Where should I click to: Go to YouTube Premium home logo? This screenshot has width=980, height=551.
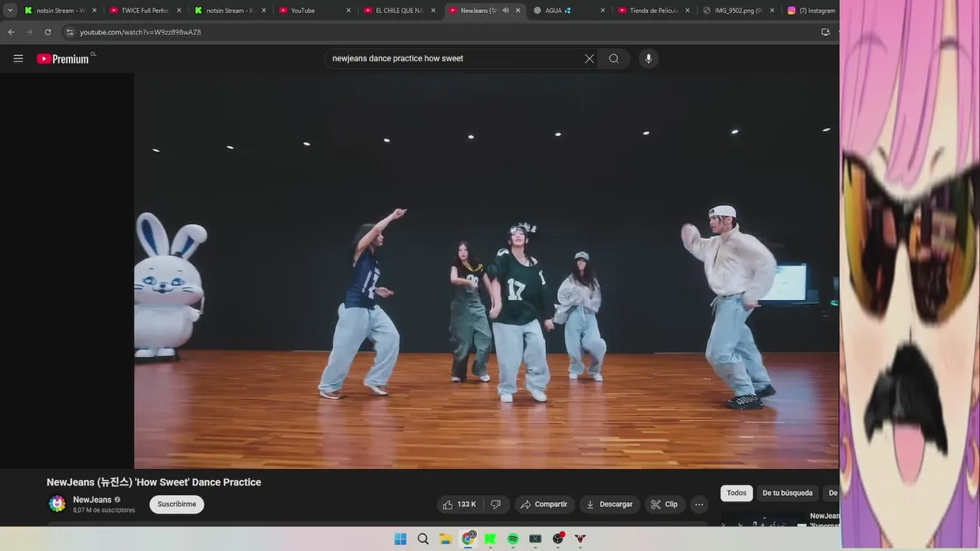(63, 58)
